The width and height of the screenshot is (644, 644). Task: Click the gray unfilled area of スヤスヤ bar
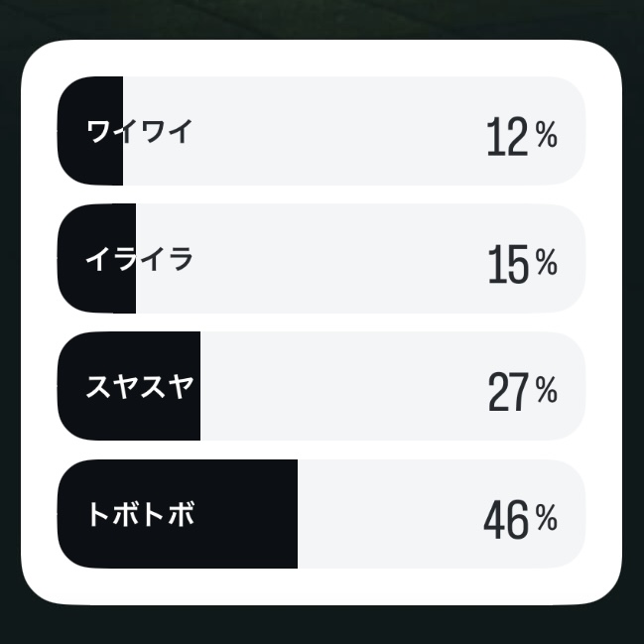point(393,386)
